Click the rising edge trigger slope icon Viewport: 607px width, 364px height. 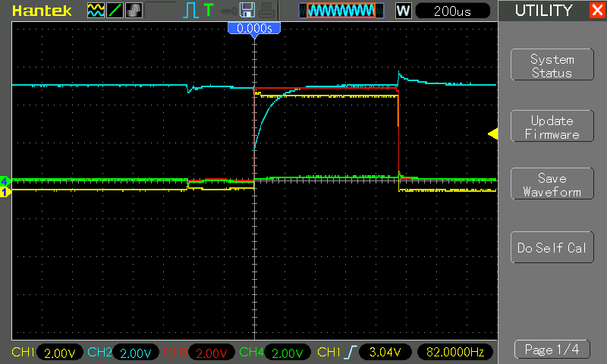click(350, 353)
